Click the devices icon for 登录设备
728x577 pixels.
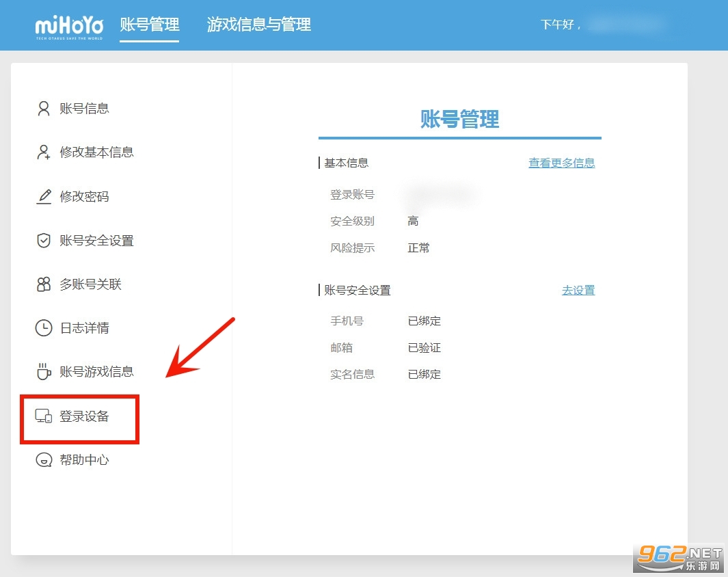pyautogui.click(x=44, y=416)
